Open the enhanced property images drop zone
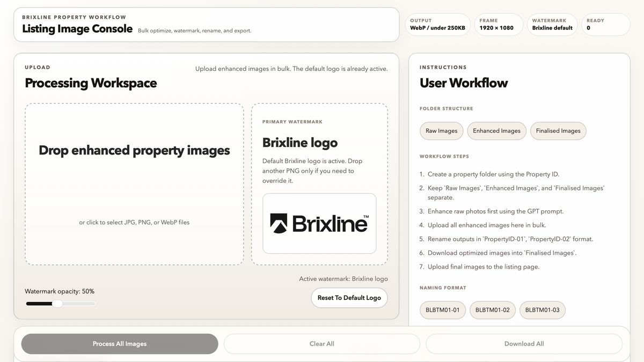 pos(134,184)
